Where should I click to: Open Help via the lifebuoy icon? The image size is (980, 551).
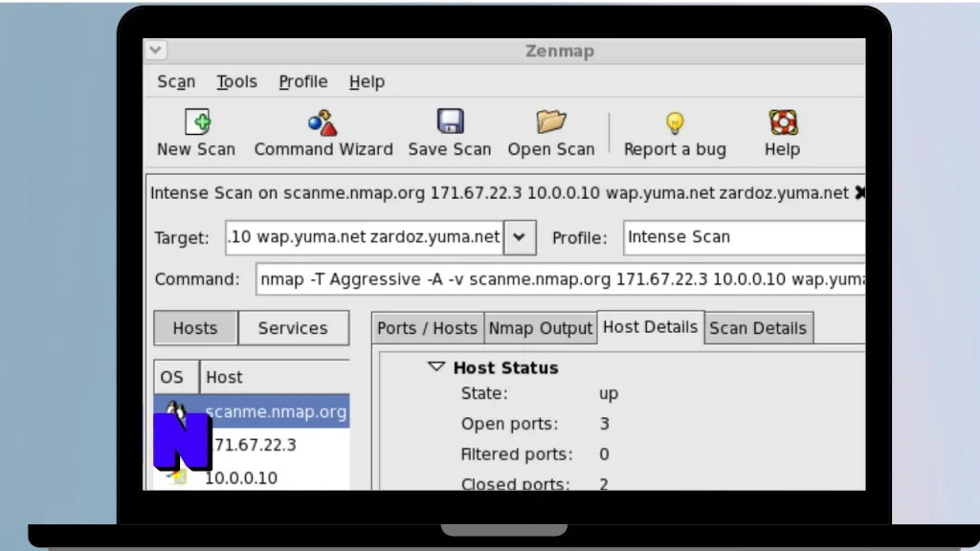[x=783, y=121]
